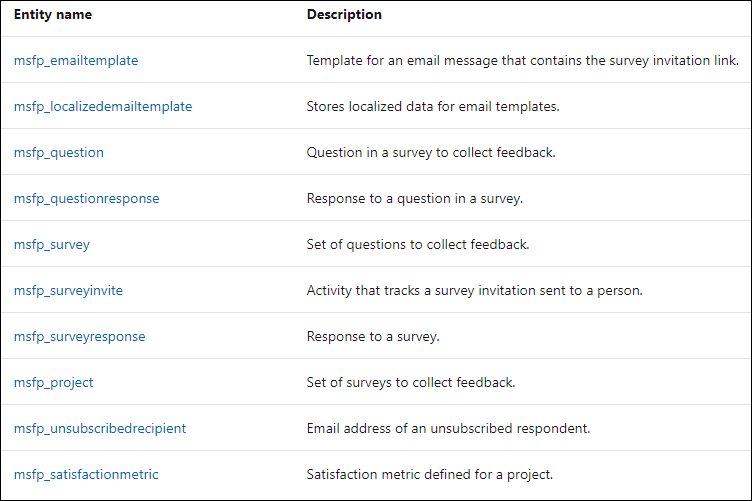Open the msfp_emailtemplate entity link
Image resolution: width=752 pixels, height=501 pixels.
(x=76, y=60)
